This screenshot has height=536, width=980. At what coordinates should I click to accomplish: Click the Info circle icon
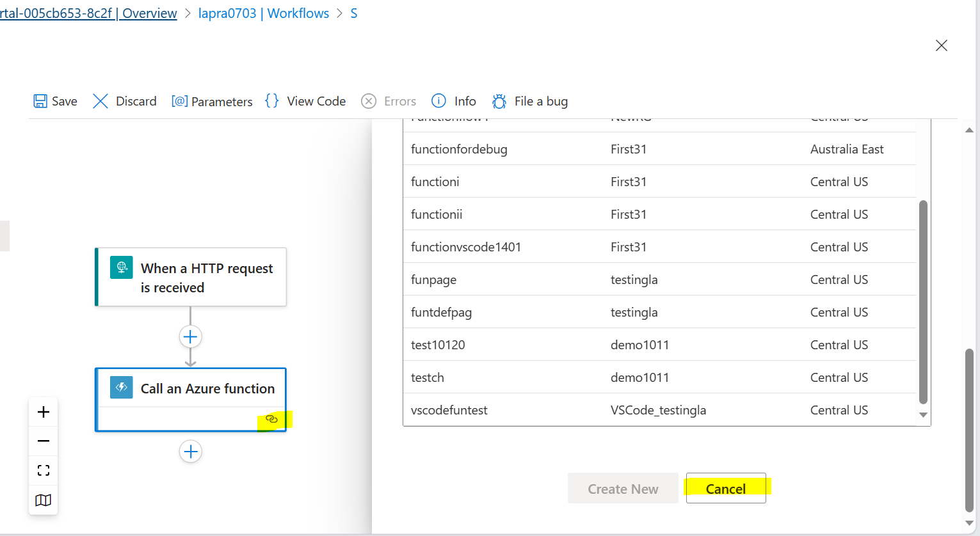(x=438, y=101)
